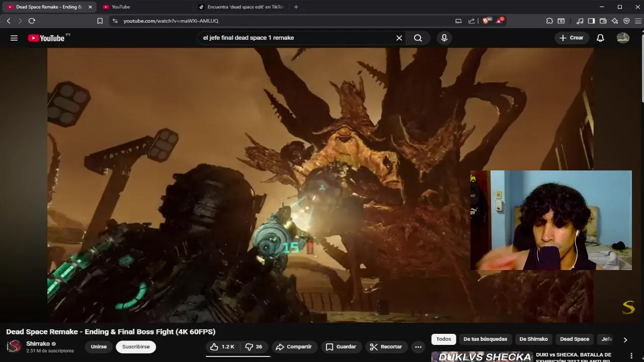This screenshot has width=644, height=362.
Task: Open options for DUKI vs SHECKA video
Action: point(631,356)
